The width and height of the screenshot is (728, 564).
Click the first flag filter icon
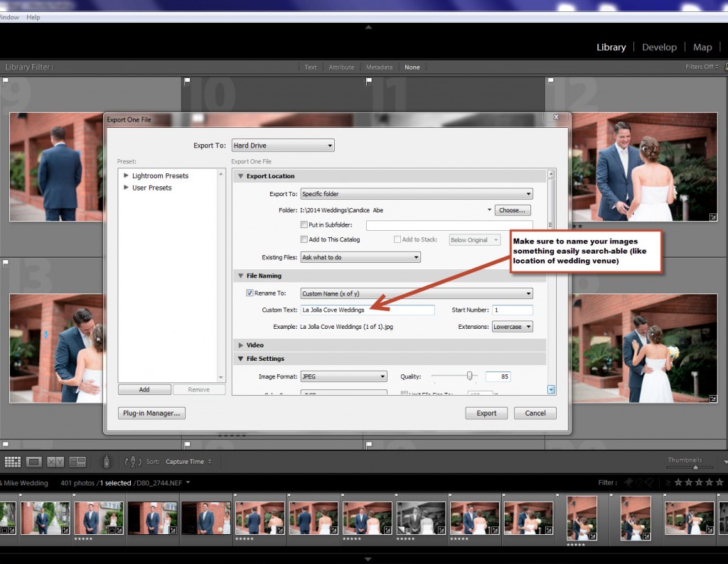(x=628, y=483)
